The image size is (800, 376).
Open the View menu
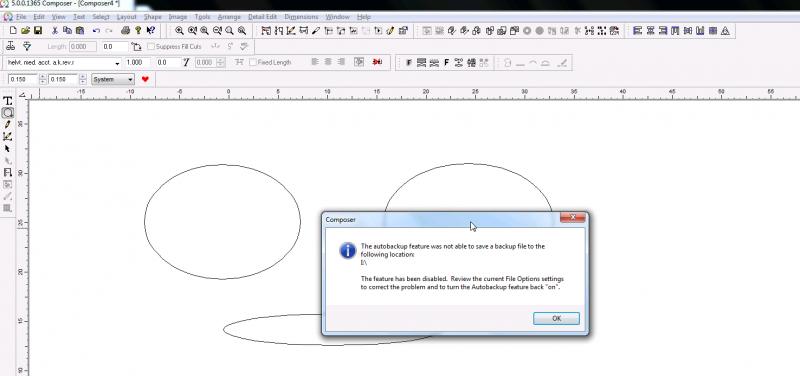click(59, 17)
